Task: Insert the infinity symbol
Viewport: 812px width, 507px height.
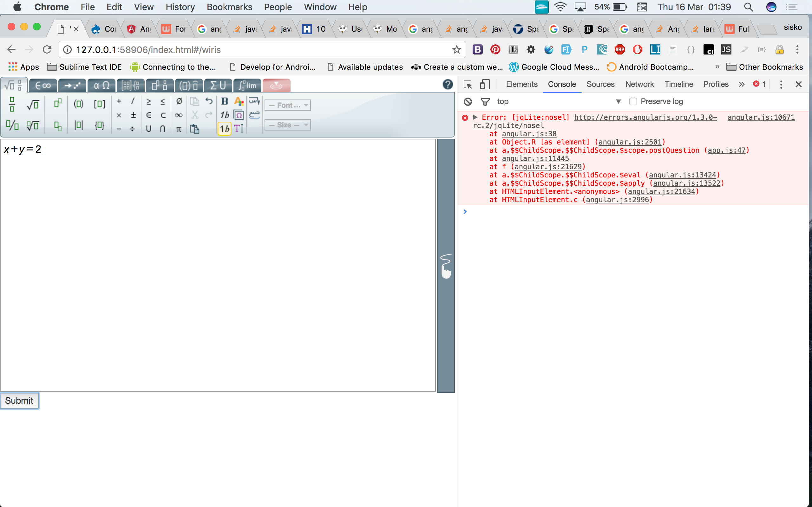Action: tap(179, 115)
